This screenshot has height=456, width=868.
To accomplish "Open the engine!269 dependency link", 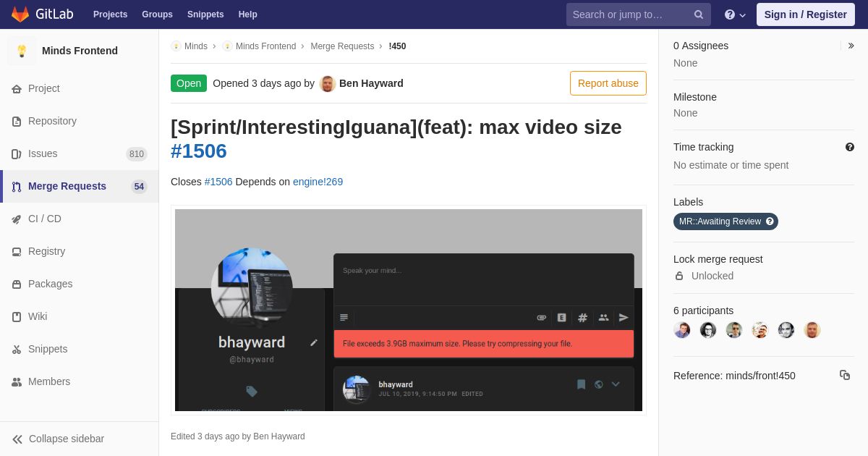I will [x=318, y=182].
